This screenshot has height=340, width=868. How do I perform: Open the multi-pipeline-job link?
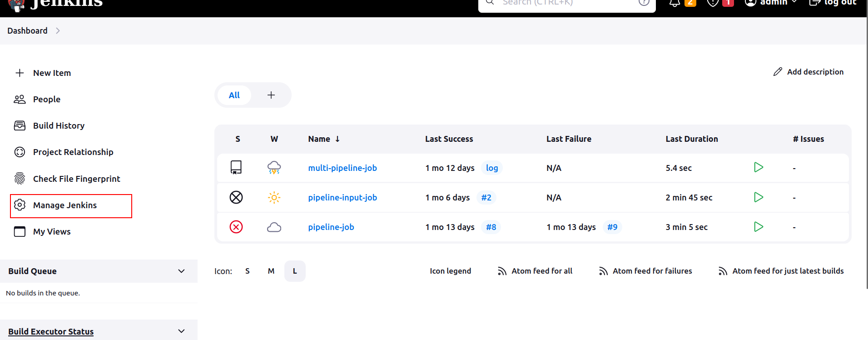pyautogui.click(x=342, y=168)
